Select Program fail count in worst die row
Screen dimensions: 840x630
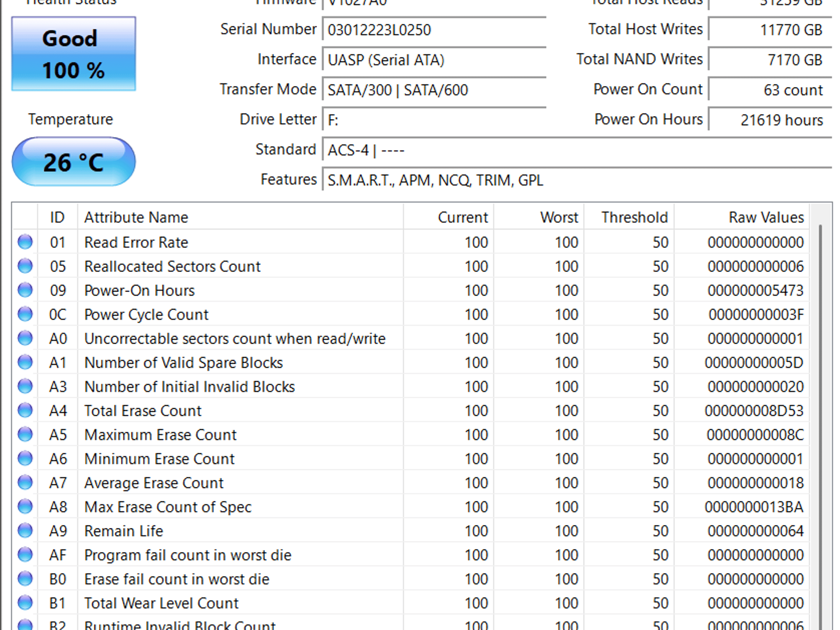pos(411,555)
